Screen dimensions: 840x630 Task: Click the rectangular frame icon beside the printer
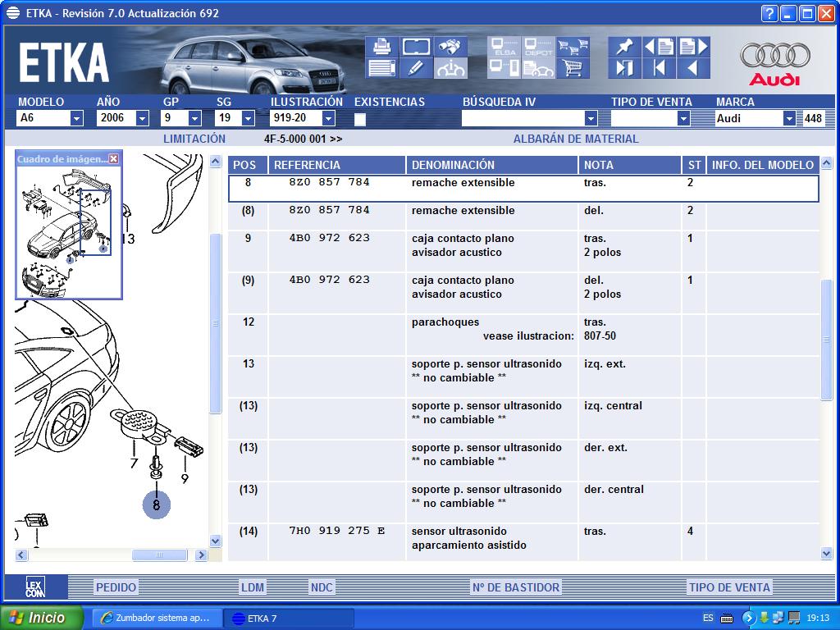click(x=416, y=47)
